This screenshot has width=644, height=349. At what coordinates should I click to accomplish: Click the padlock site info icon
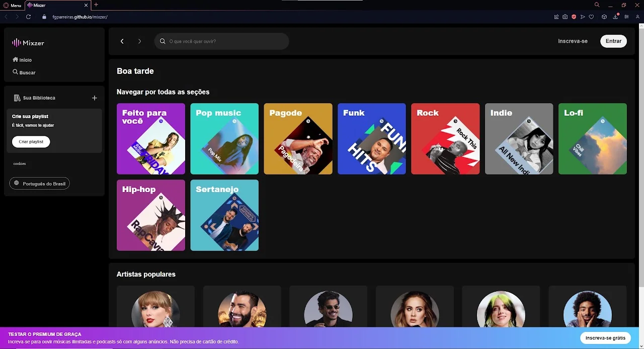[44, 17]
